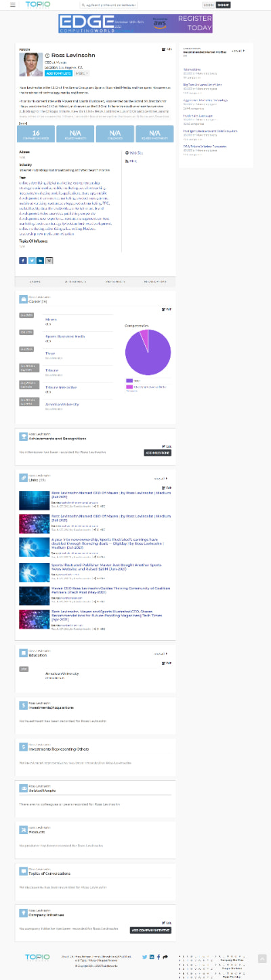Click the Add Milestone button

click(x=158, y=452)
